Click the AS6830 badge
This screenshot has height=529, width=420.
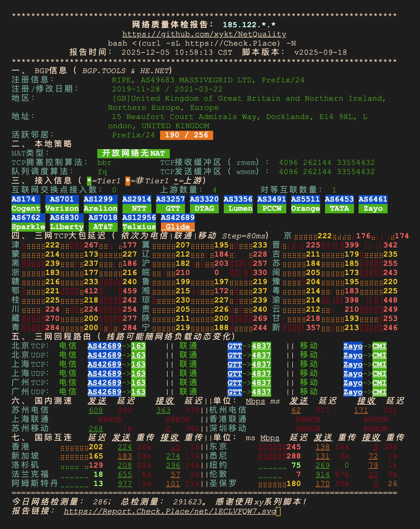[67, 218]
